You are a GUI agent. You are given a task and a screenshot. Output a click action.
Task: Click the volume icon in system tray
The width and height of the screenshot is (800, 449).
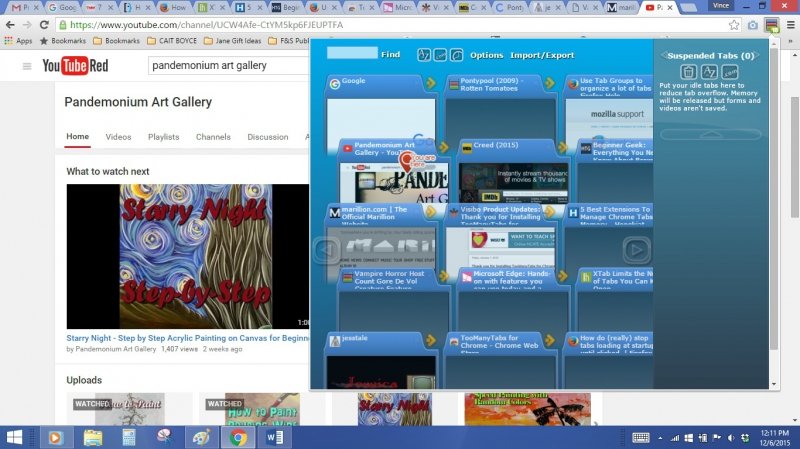(x=731, y=438)
